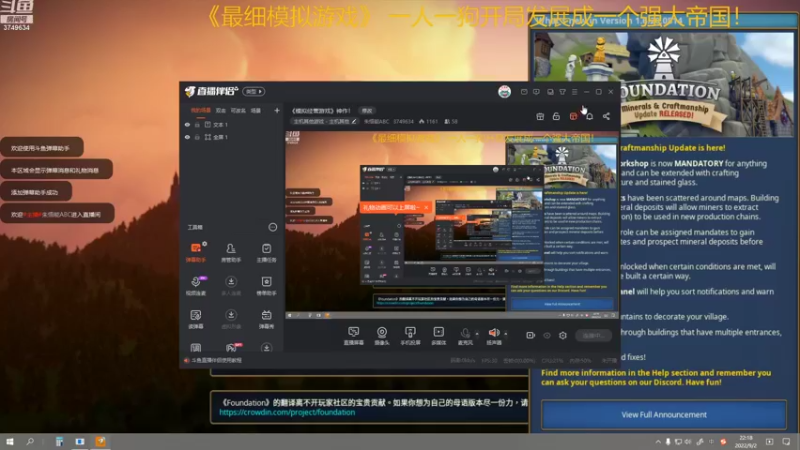Open the notification bell in stream header
Image resolution: width=800 pixels, height=450 pixels.
[x=589, y=116]
